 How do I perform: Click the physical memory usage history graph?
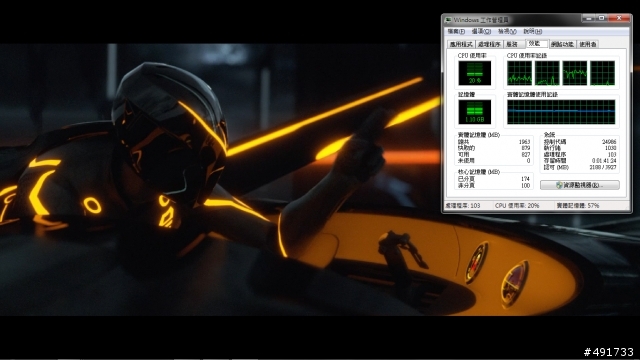561,112
